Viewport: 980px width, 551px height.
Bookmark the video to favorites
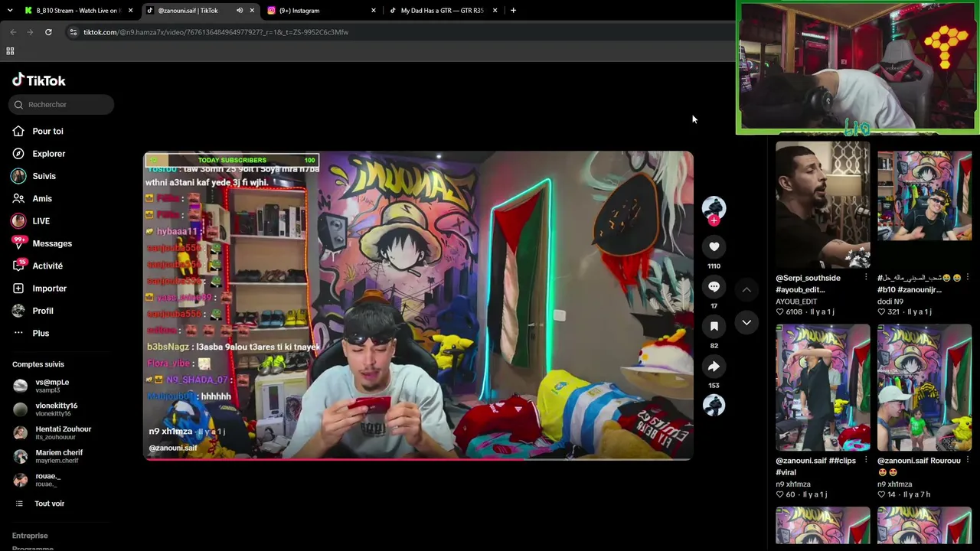(714, 326)
